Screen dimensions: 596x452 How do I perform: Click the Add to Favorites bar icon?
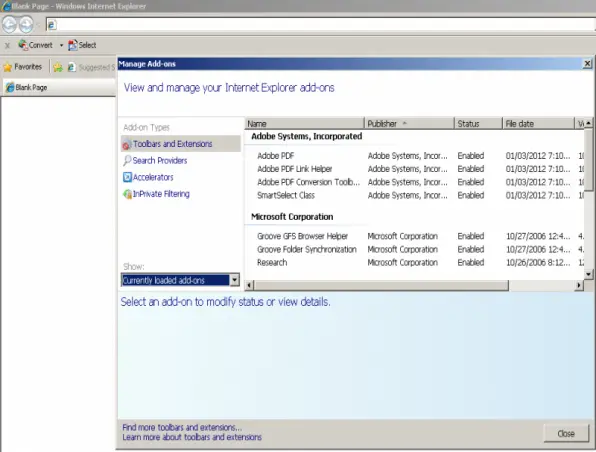[58, 67]
